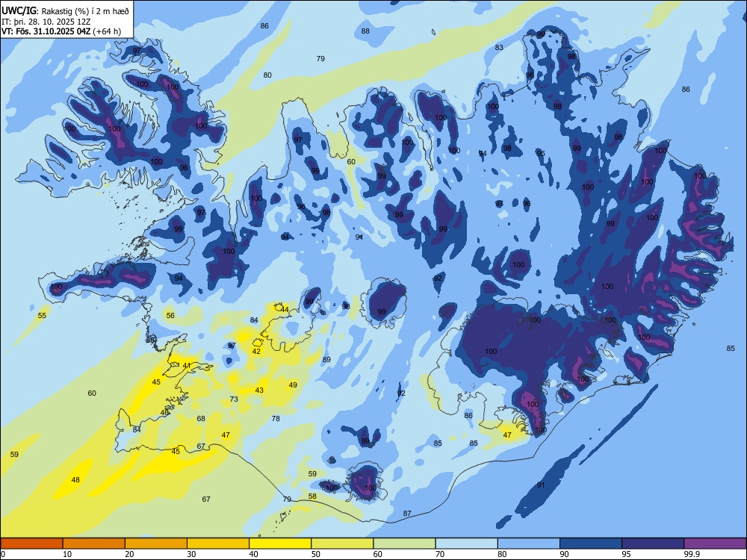Click the '40' tick label on the legend scale
The image size is (747, 560).
pyautogui.click(x=253, y=554)
